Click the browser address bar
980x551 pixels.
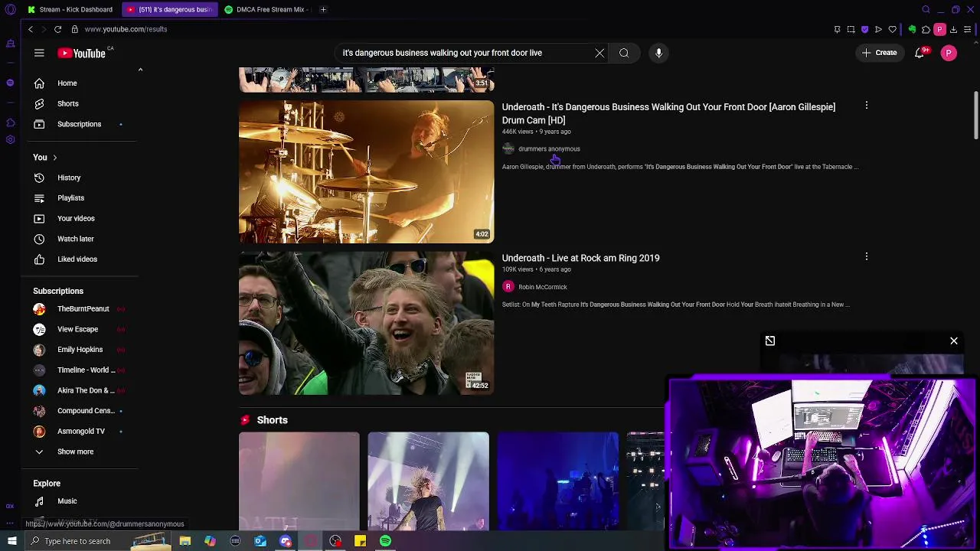click(452, 29)
